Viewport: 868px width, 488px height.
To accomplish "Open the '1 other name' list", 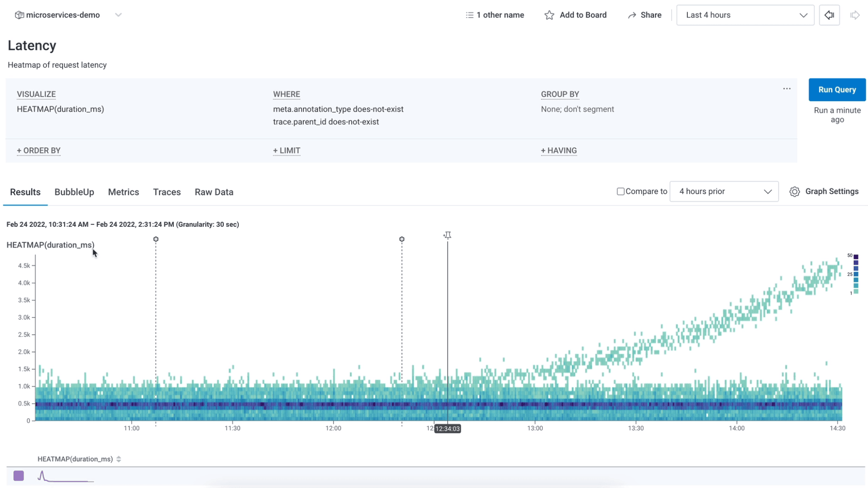I will click(495, 15).
